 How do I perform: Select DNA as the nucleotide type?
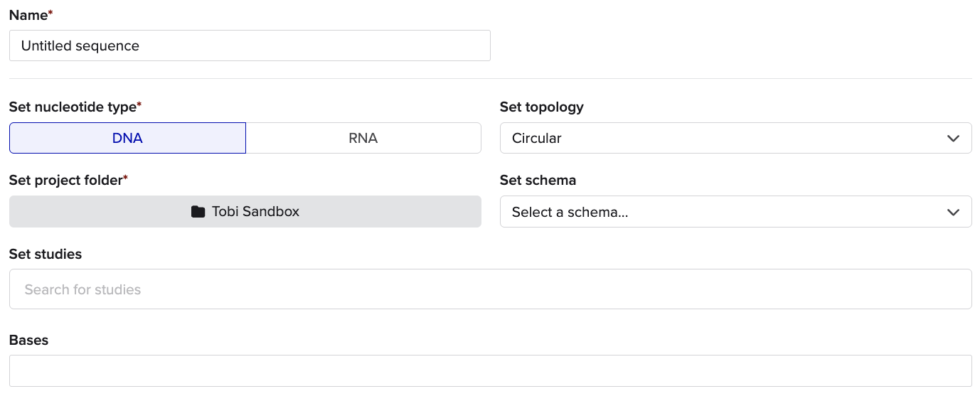(x=127, y=139)
